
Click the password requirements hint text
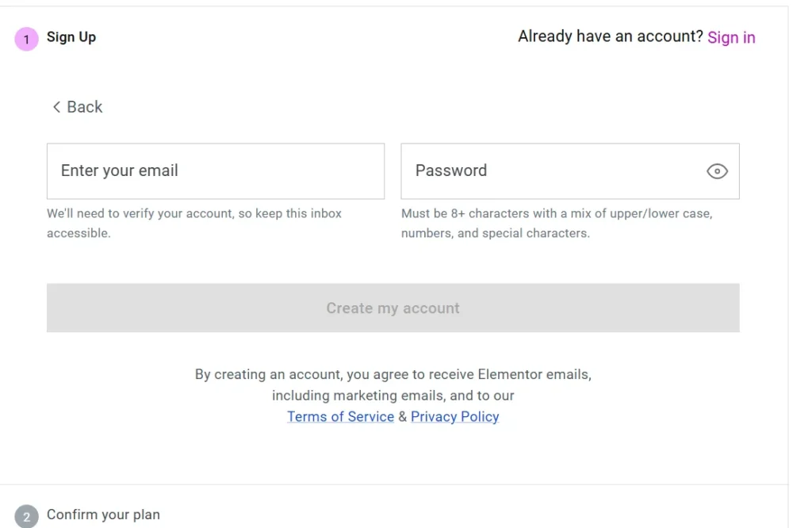click(557, 223)
